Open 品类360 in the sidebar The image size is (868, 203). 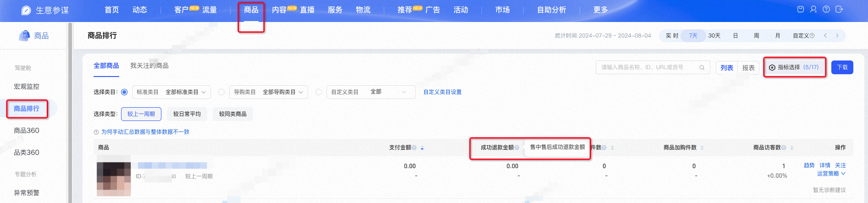(27, 153)
